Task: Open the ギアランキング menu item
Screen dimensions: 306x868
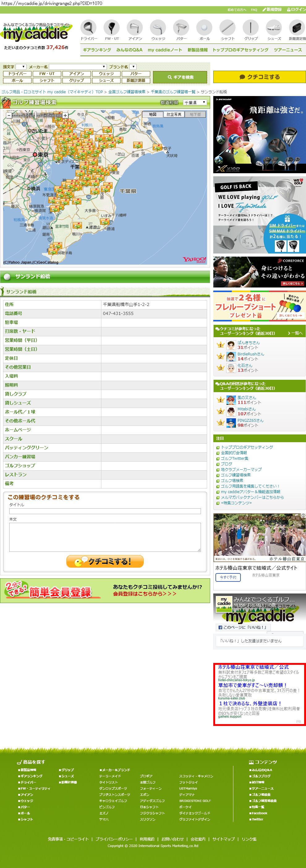Action: 97,50
